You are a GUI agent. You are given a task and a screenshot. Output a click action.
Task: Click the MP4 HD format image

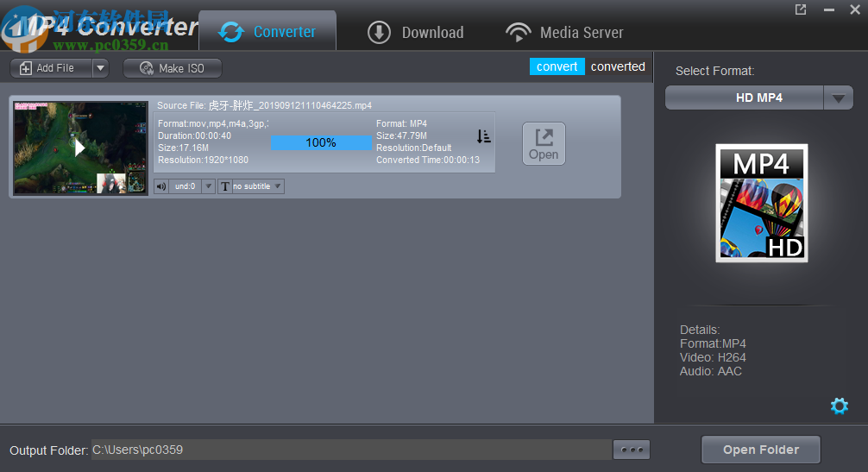(762, 203)
